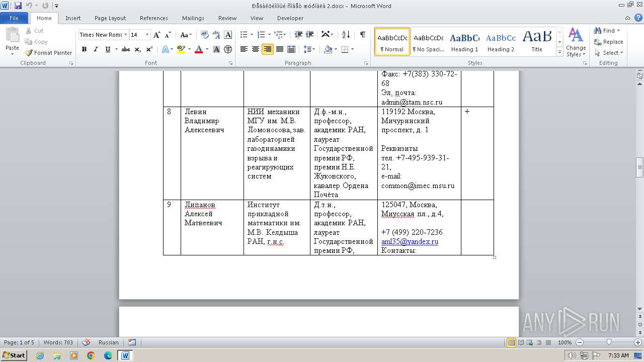Align text right
The image size is (644, 362).
(268, 49)
